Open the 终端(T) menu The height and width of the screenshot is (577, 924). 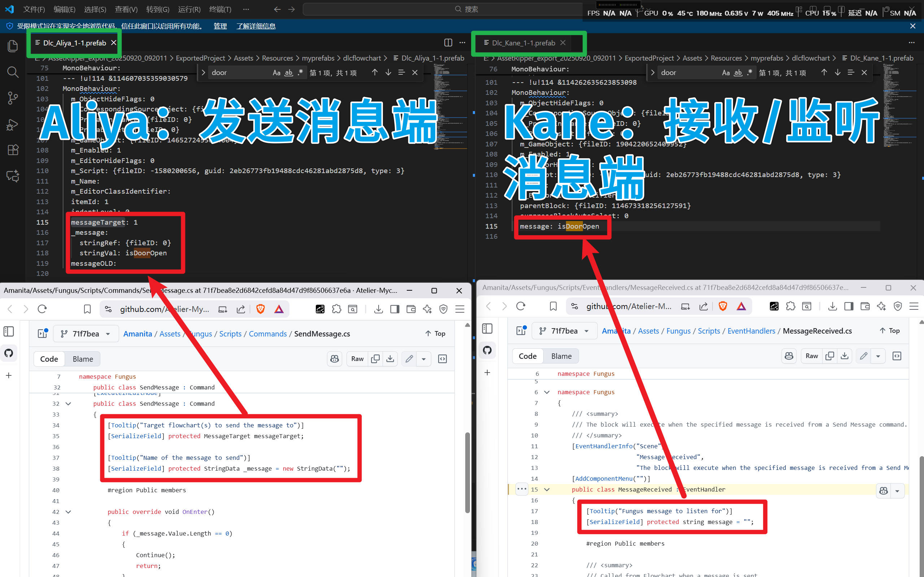pyautogui.click(x=220, y=9)
